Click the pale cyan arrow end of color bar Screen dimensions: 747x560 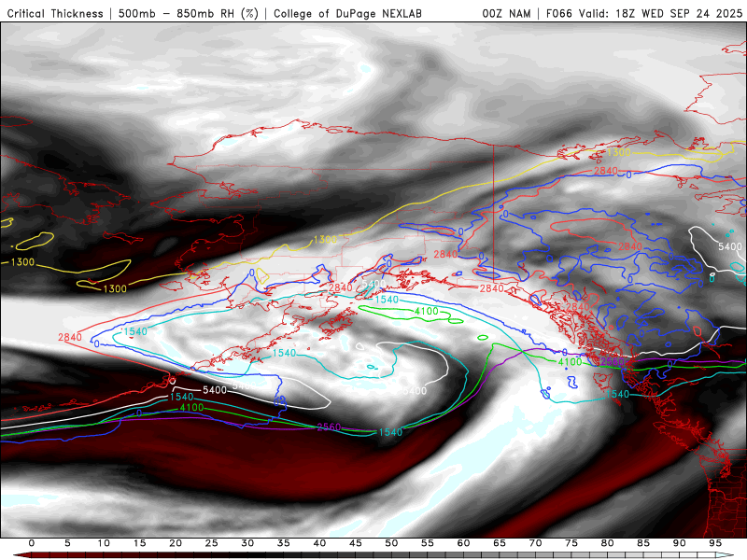coord(726,555)
